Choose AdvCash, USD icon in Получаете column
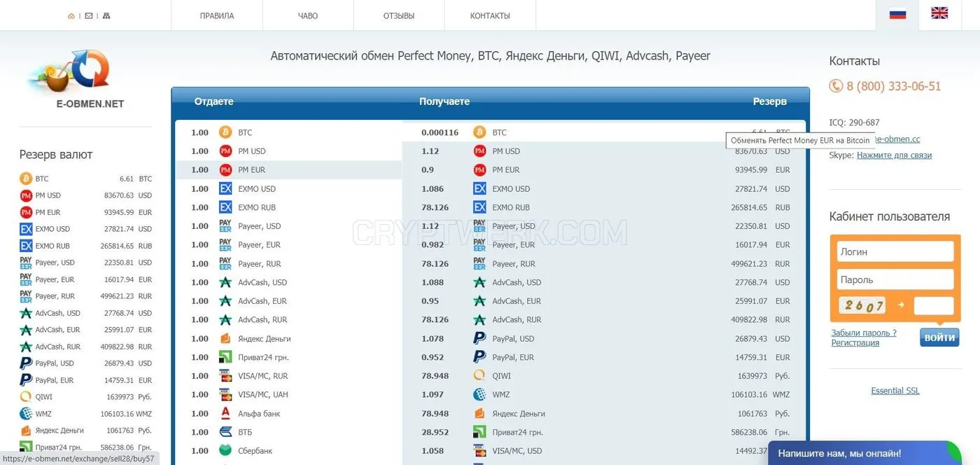Viewport: 980px width, 465px height. (x=479, y=282)
